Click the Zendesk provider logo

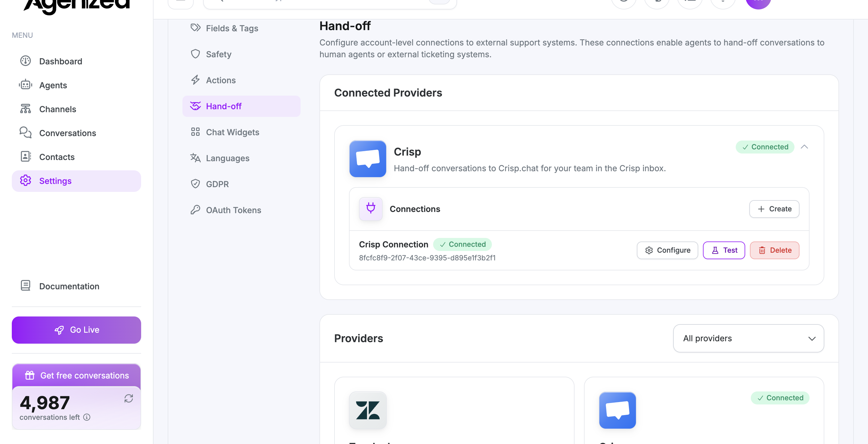pyautogui.click(x=367, y=411)
